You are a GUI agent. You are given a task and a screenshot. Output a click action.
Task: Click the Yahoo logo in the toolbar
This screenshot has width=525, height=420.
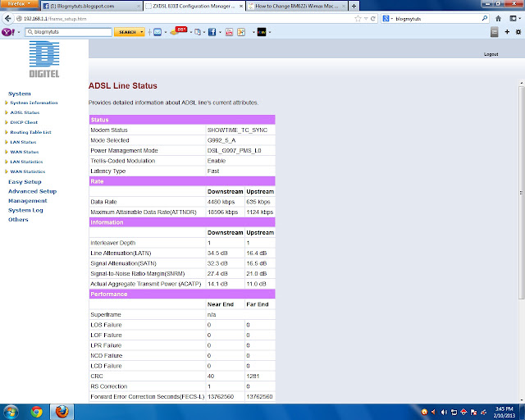(x=8, y=32)
